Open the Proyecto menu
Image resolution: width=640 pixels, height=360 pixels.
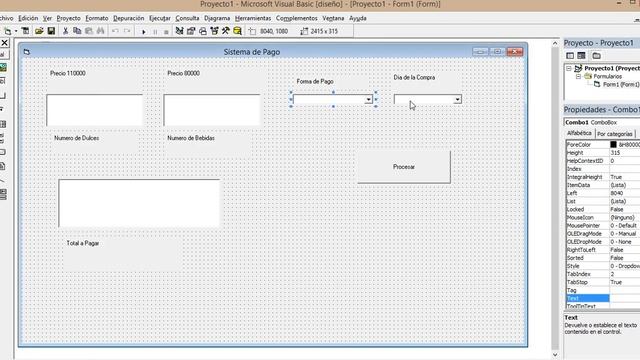point(69,18)
